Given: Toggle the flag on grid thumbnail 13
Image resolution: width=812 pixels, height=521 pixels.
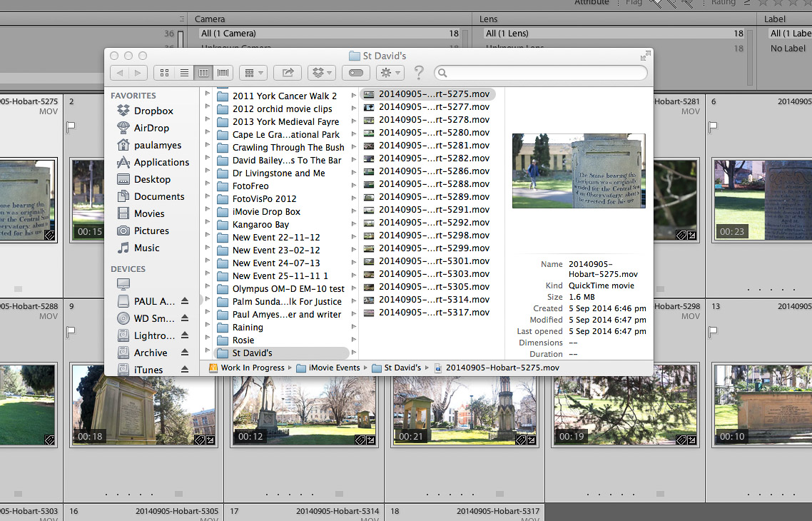Looking at the screenshot, I should point(712,331).
